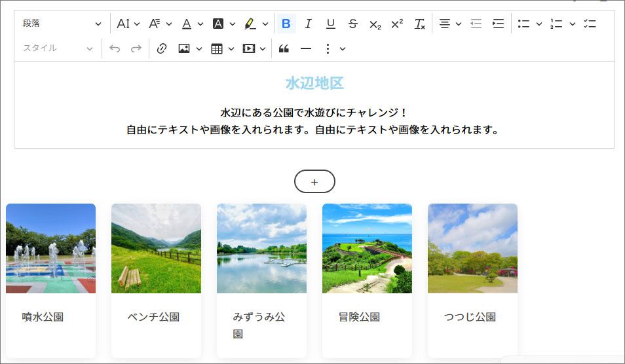Click the plus button to add a block
Image resolution: width=625 pixels, height=364 pixels.
tap(314, 181)
